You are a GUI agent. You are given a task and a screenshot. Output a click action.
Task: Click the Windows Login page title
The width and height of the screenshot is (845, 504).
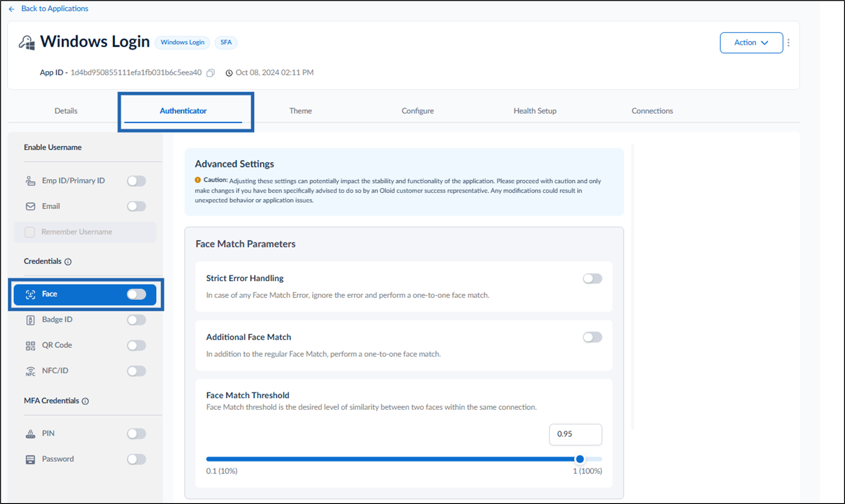[x=95, y=42]
